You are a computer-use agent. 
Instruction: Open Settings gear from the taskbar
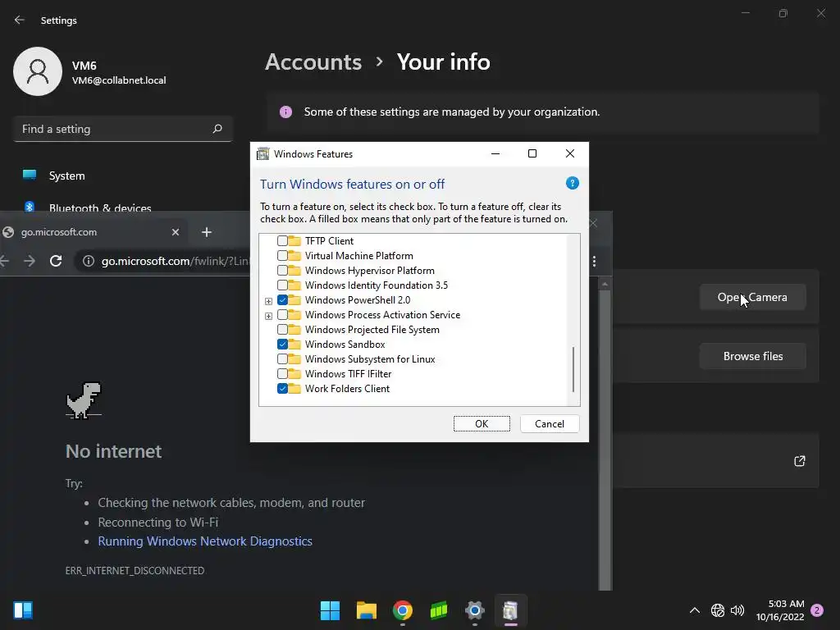(475, 610)
